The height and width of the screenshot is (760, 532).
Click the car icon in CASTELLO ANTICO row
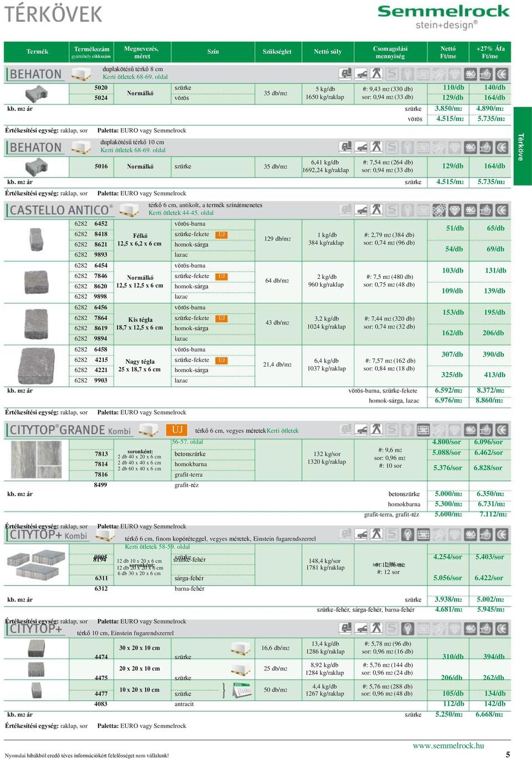[x=361, y=210]
